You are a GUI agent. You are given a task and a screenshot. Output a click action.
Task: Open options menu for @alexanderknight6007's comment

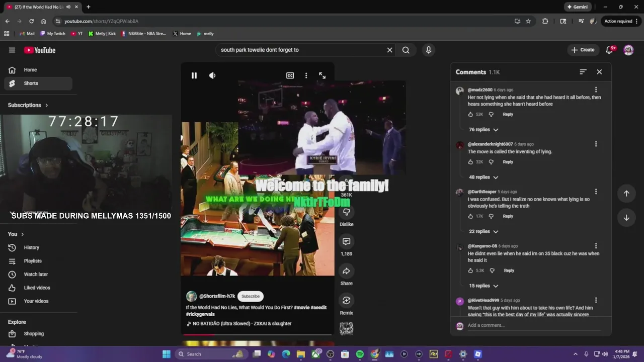click(596, 144)
